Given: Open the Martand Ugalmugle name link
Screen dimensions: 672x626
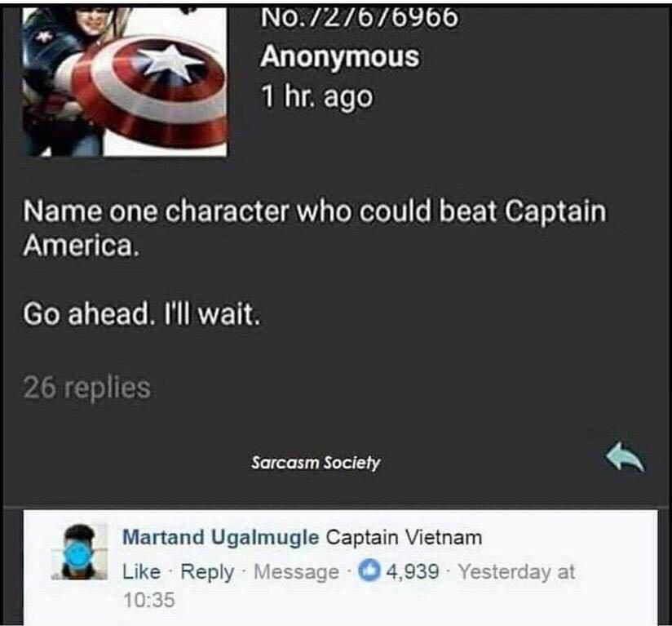Looking at the screenshot, I should pos(221,537).
